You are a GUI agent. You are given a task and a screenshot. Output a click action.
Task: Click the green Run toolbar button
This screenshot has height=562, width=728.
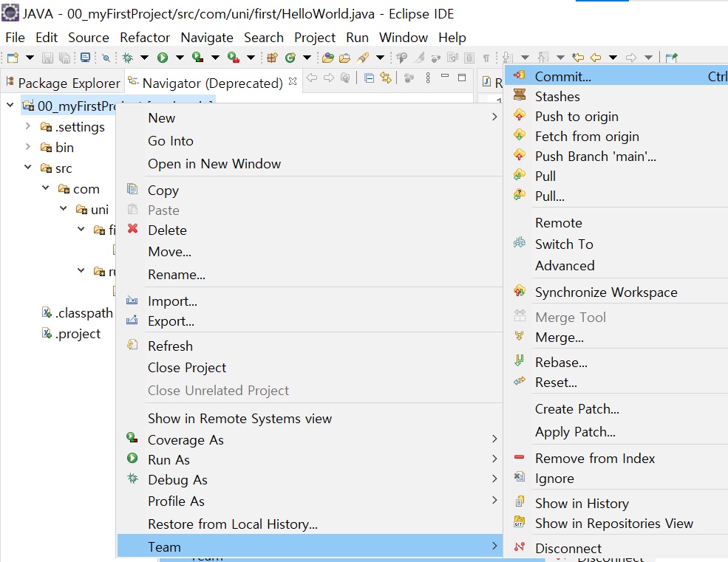tap(163, 58)
